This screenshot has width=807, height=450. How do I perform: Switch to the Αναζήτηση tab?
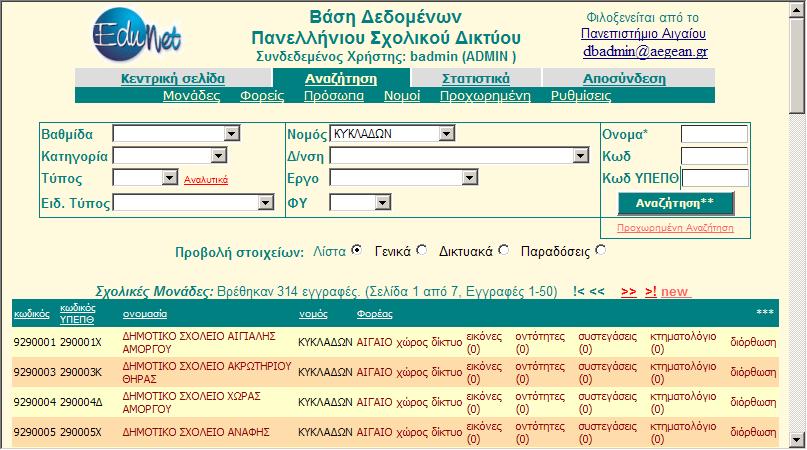click(341, 78)
